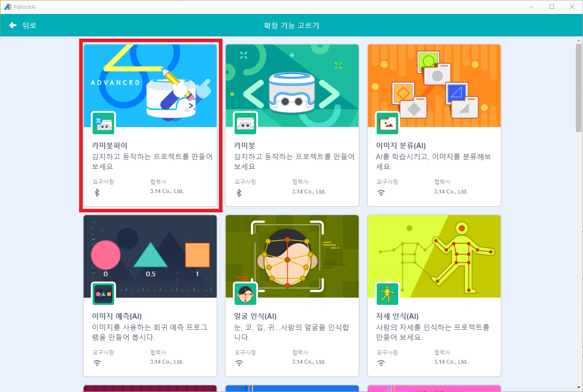The image size is (583, 392).
Task: Click the description starting 'AI를 학습시키고'
Action: tap(433, 162)
